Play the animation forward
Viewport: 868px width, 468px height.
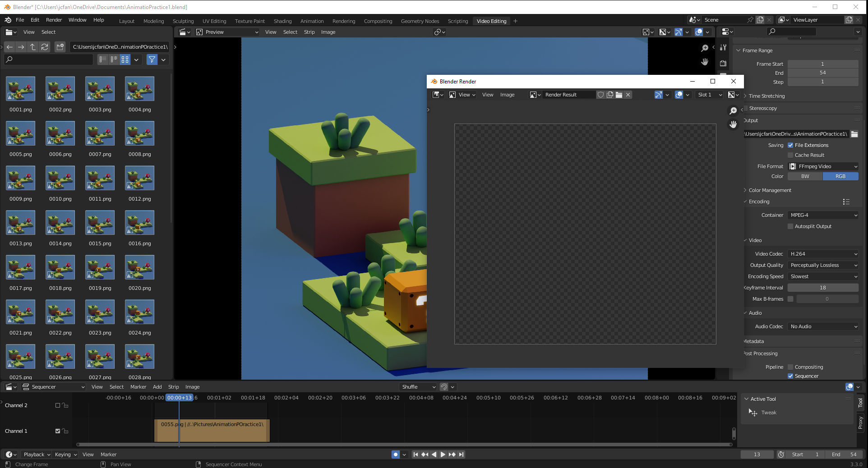[x=443, y=454]
